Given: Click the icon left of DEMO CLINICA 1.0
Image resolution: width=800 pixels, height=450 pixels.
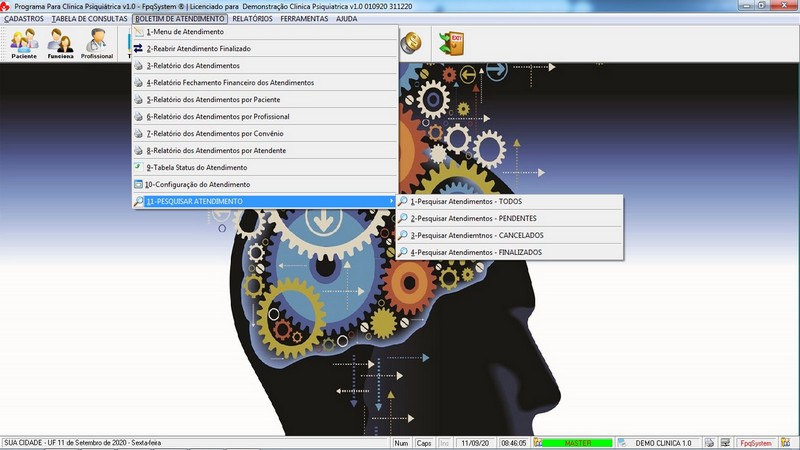Looking at the screenshot, I should (622, 443).
